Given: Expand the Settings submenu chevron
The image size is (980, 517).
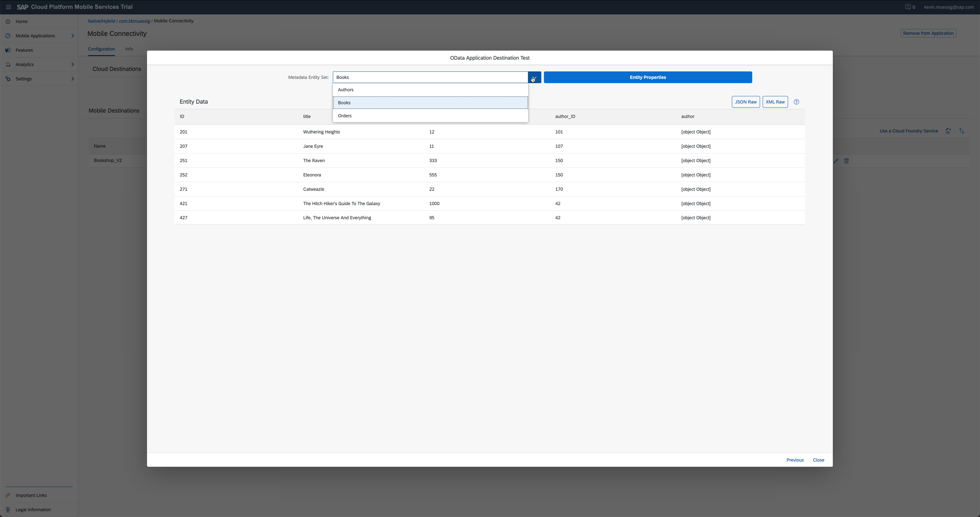Looking at the screenshot, I should [x=72, y=79].
